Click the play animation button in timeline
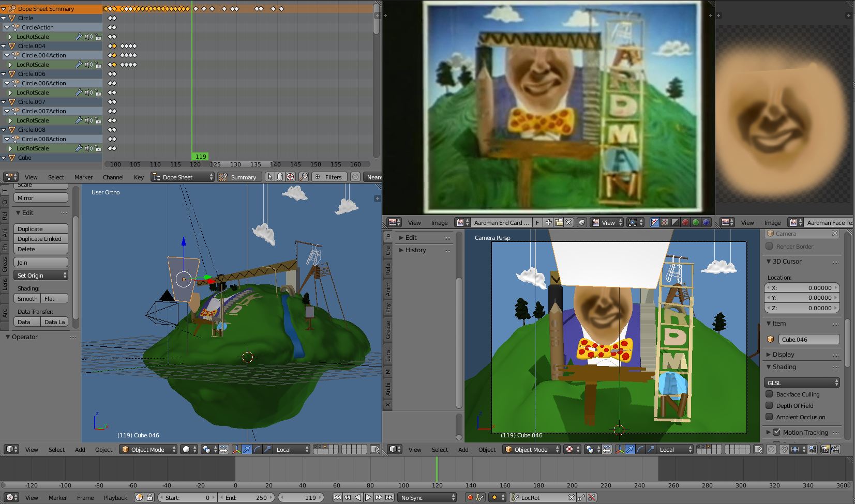Screen dimensions: 855x504 tap(368, 497)
